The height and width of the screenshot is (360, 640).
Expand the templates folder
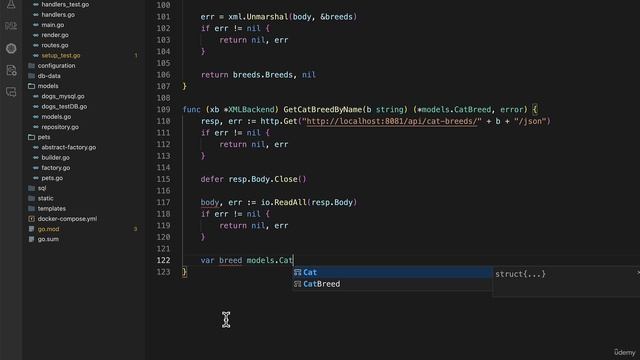(x=51, y=209)
